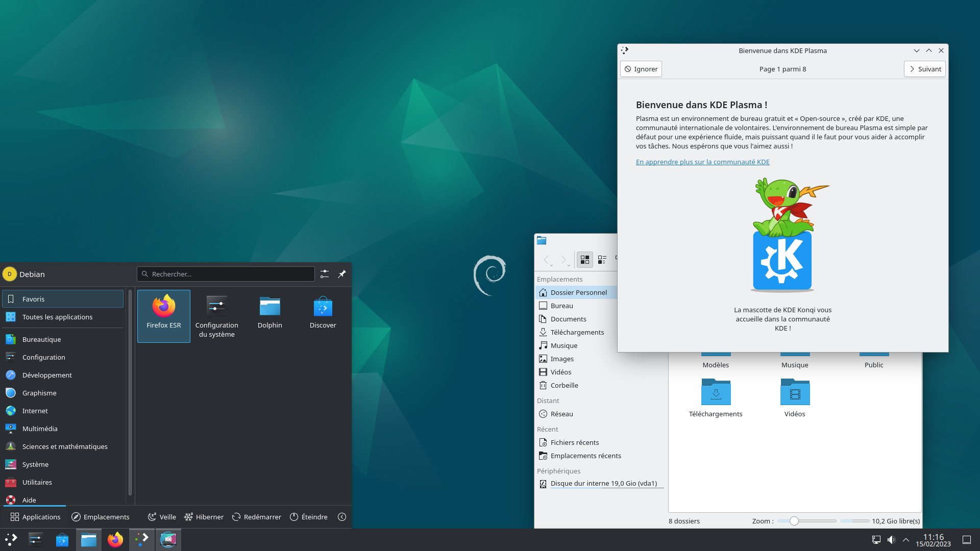Expand hidden system tray icons arrow

point(906,540)
